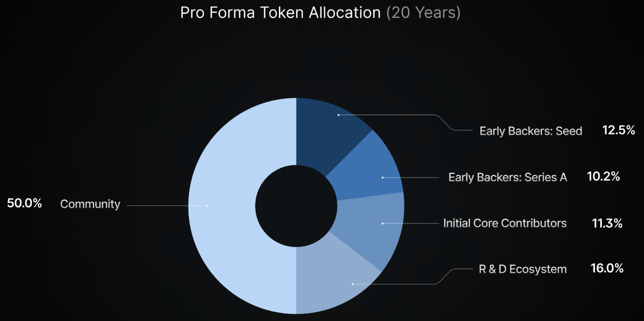644x321 pixels.
Task: Click the Early Backers: Series A label
Action: pos(508,177)
